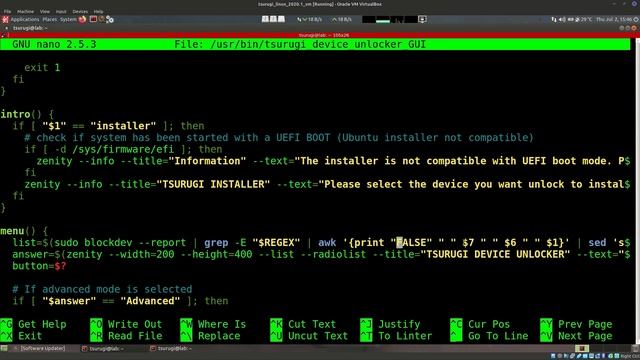Click the display icon in the top panel
The height and width of the screenshot is (360, 640).
point(422,19)
